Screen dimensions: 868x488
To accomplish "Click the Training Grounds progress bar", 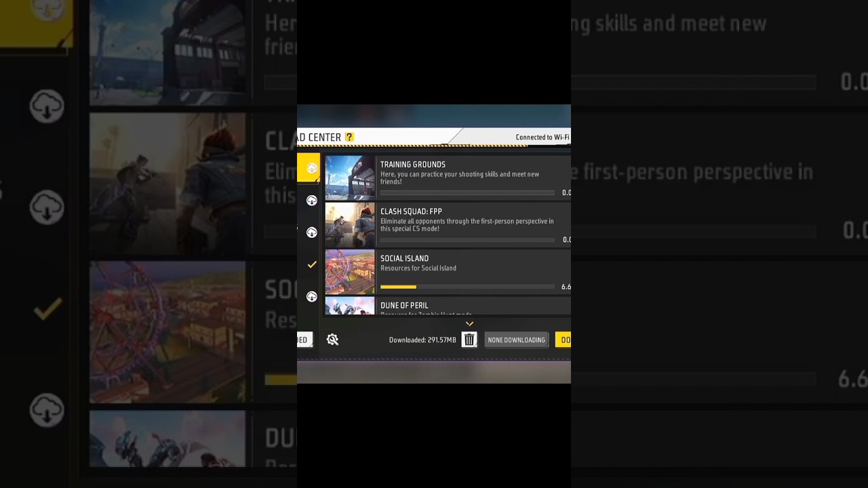I will (x=467, y=193).
